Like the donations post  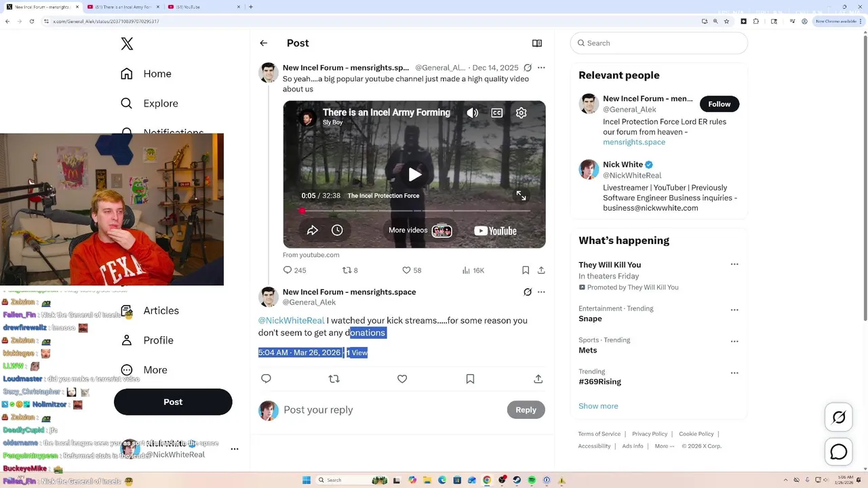[x=402, y=379]
